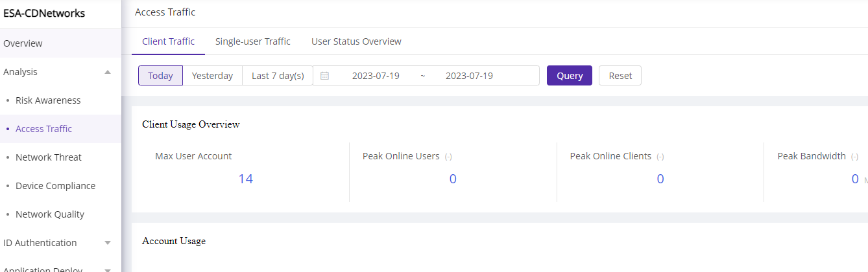
Task: Switch to the Single-user Traffic tab
Action: coord(253,41)
